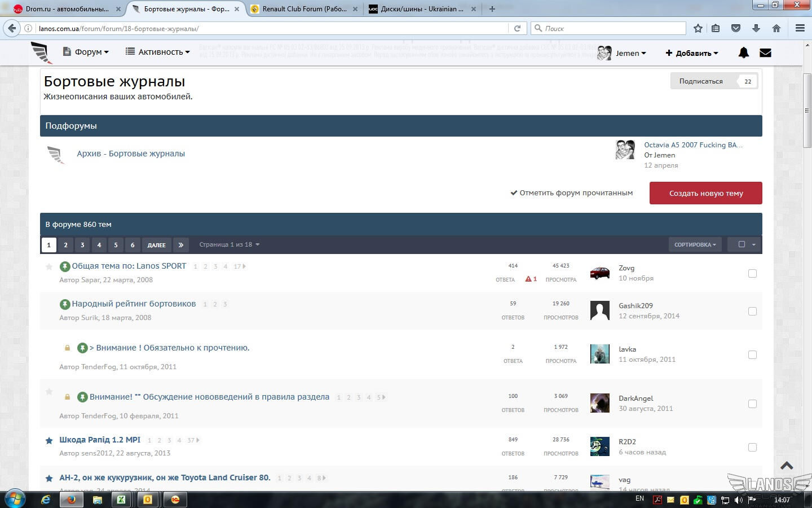Focus the Поиск browser search field

click(x=609, y=28)
